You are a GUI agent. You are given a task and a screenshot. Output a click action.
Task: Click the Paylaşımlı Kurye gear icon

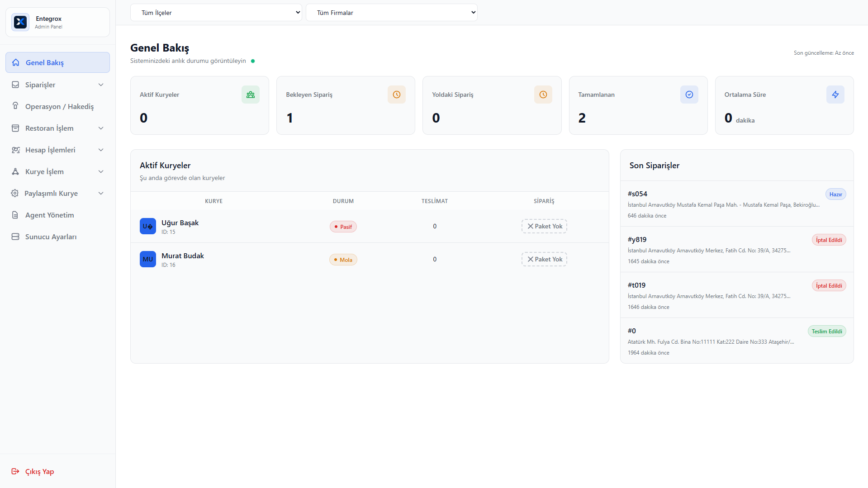pyautogui.click(x=15, y=193)
